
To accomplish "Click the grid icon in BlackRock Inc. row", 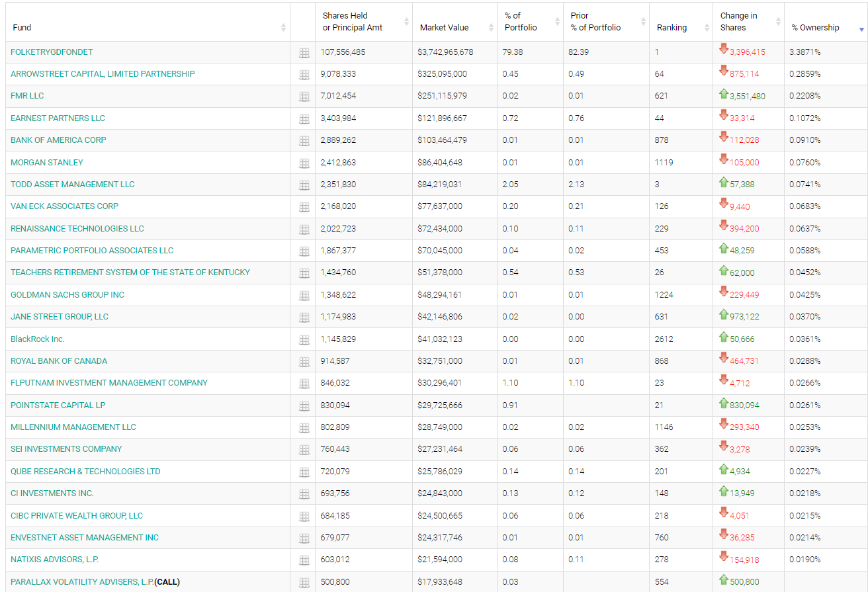I will click(x=304, y=340).
